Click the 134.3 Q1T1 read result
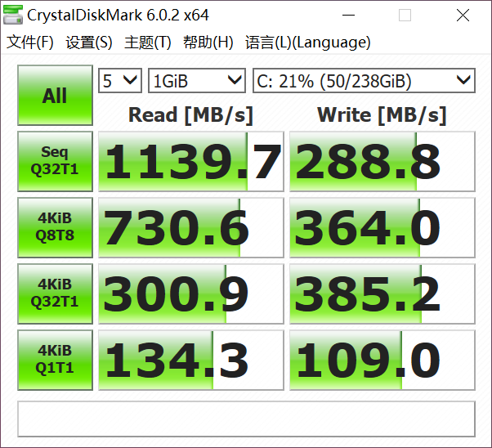Screen dimensions: 492x448 click(x=190, y=360)
